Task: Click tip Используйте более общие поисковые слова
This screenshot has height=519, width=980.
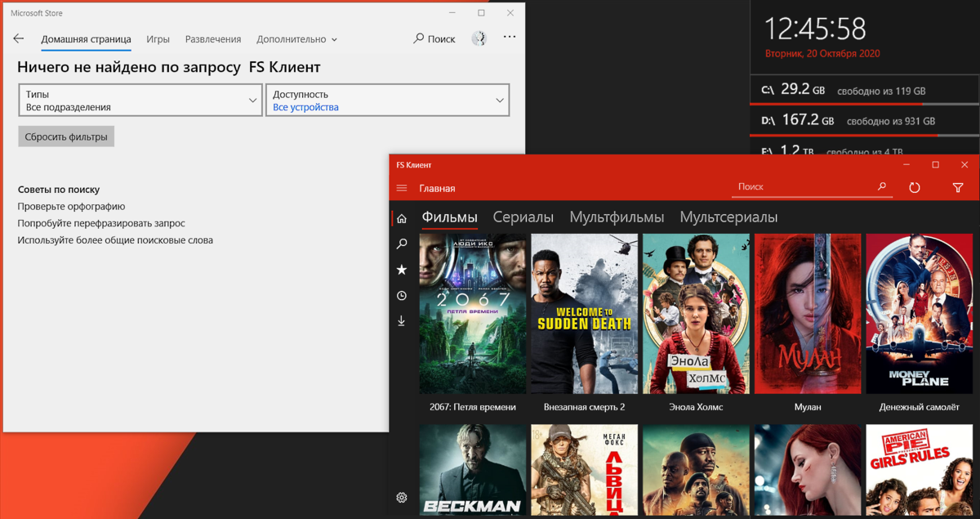Action: pyautogui.click(x=115, y=240)
